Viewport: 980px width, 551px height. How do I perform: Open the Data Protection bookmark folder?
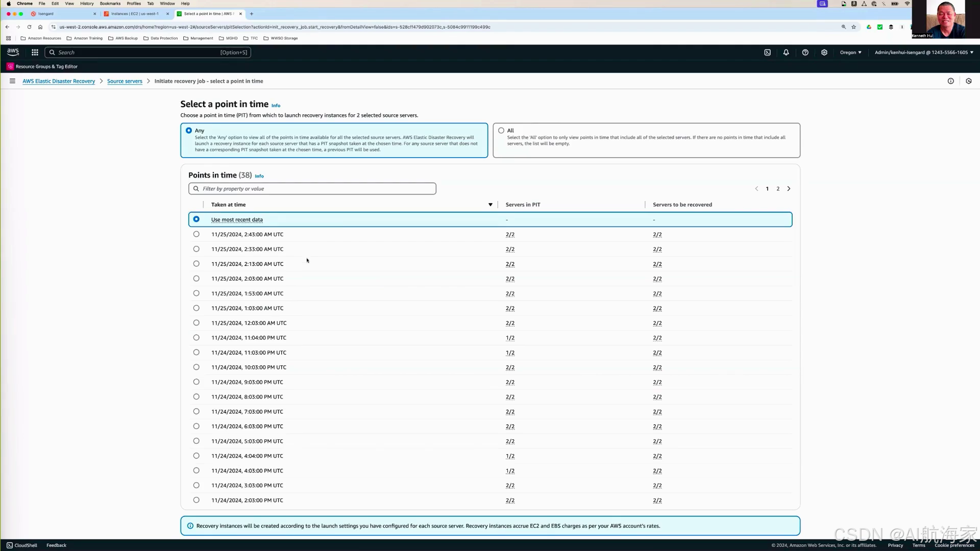click(x=161, y=38)
